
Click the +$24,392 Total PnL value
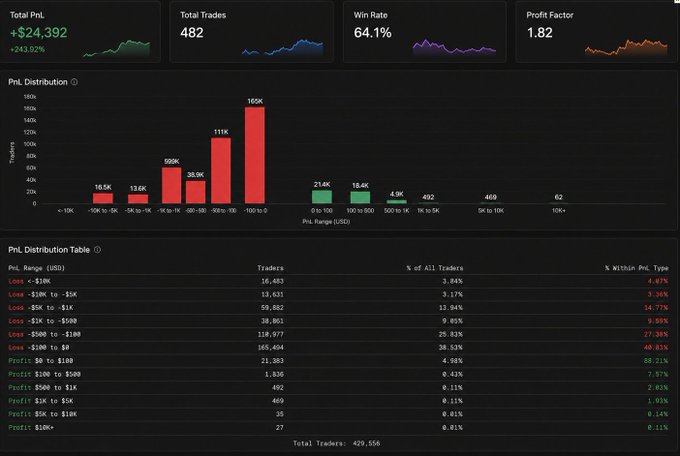click(x=39, y=33)
